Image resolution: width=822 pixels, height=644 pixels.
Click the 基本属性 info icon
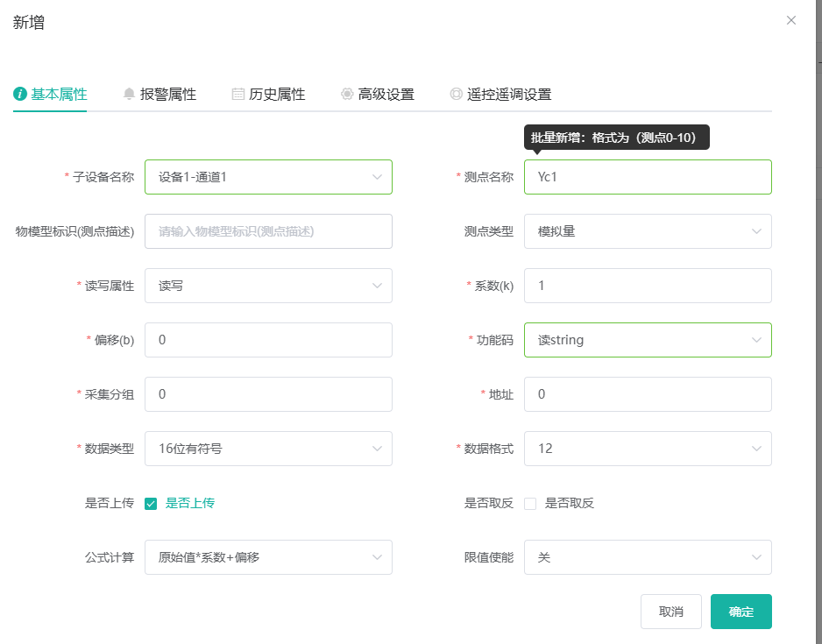click(x=20, y=94)
